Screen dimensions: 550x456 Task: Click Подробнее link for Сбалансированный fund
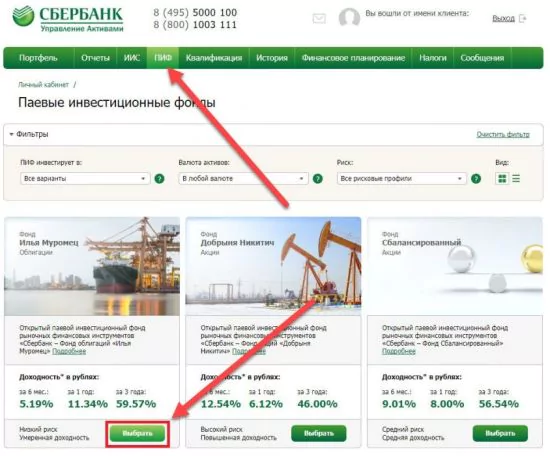(398, 351)
